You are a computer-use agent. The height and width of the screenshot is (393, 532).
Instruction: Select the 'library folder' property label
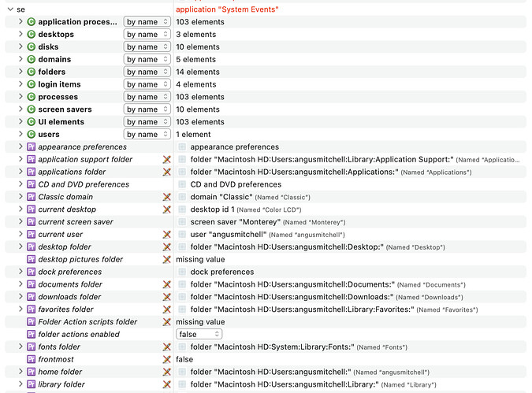[61, 384]
